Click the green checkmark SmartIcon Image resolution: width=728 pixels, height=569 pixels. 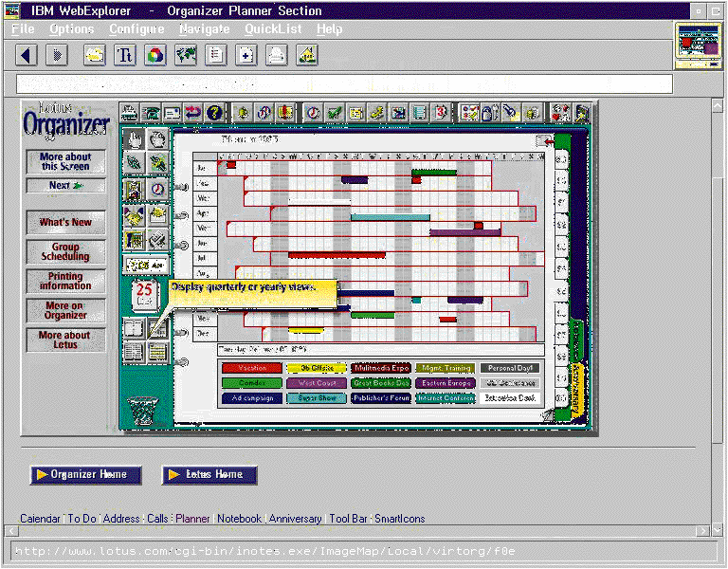[x=335, y=113]
